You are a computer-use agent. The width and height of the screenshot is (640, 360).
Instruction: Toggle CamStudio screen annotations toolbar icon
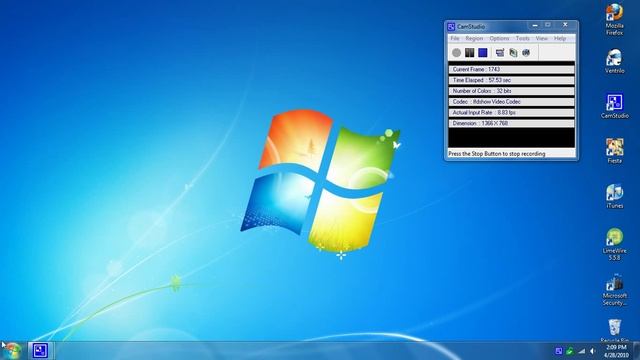[500, 53]
